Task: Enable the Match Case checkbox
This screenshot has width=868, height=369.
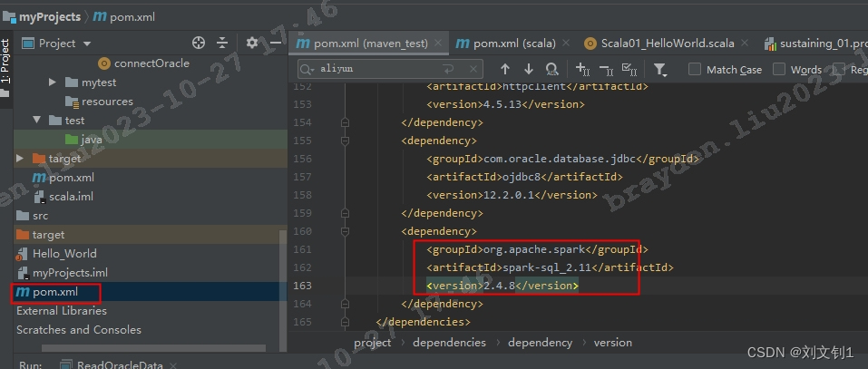Action: (x=694, y=69)
